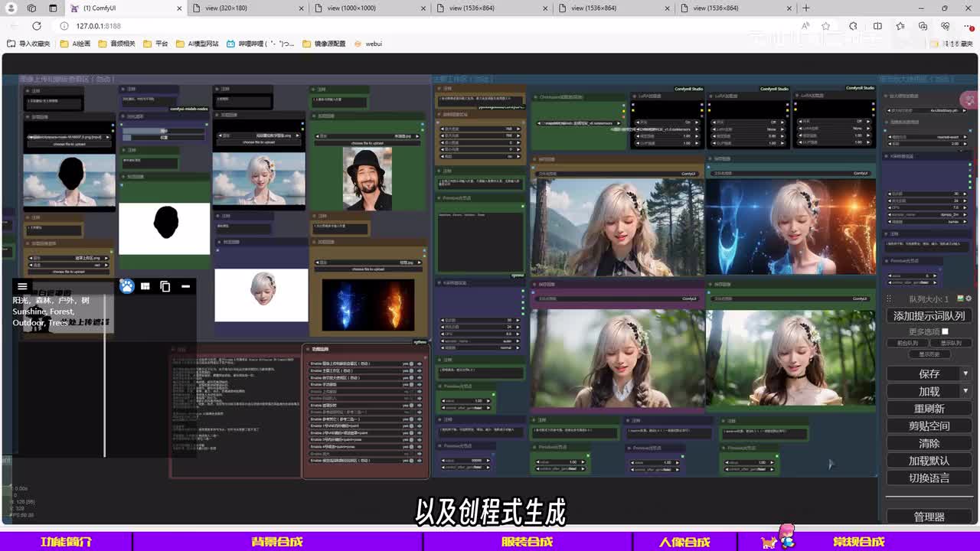Screen dimensions: 980x551
Task: Expand the 保存 dropdown arrow
Action: click(x=965, y=373)
